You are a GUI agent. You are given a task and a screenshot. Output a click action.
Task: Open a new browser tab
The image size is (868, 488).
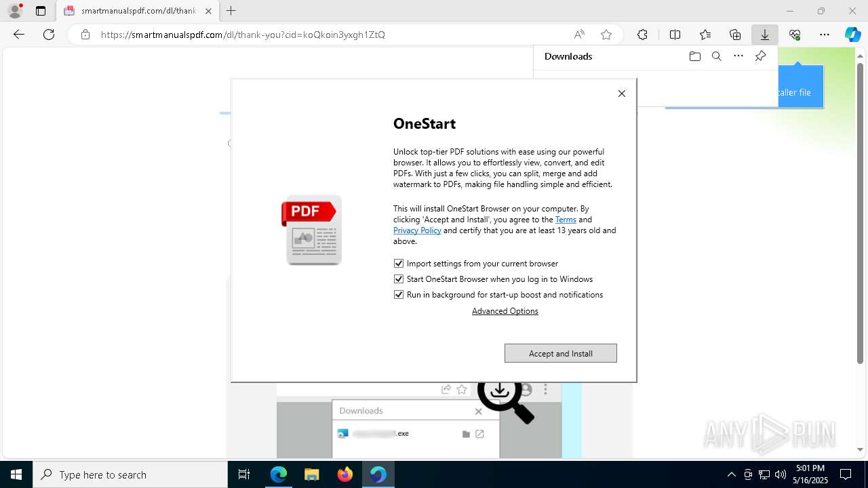(231, 11)
